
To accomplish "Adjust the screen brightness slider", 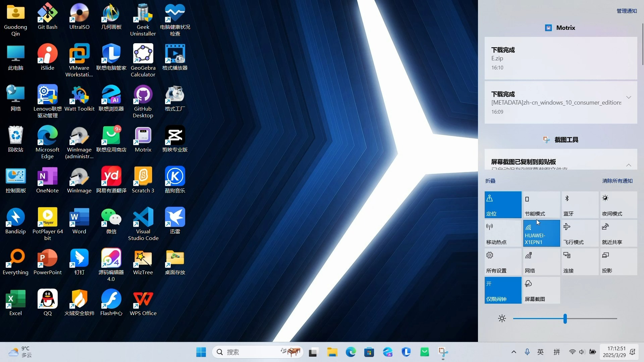I will [565, 318].
